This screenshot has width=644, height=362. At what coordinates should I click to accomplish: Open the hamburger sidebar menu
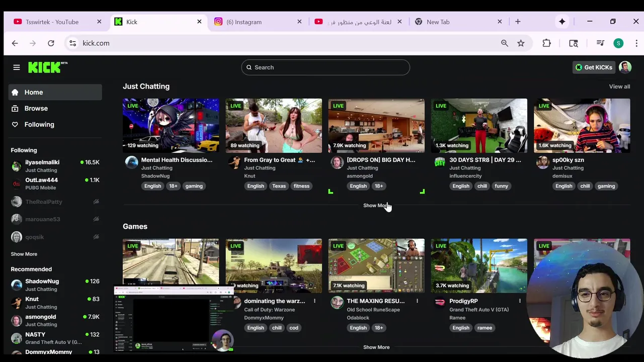click(17, 67)
